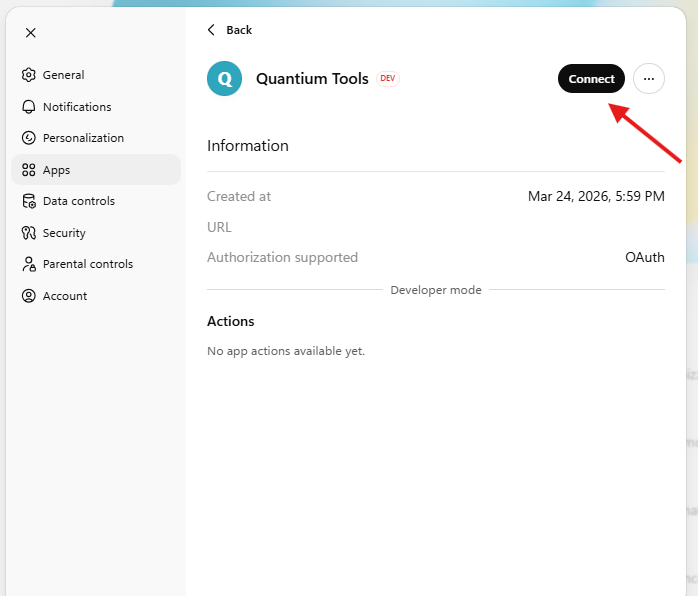Select the Apps section in the sidebar
Image resolution: width=698 pixels, height=596 pixels.
click(x=96, y=170)
